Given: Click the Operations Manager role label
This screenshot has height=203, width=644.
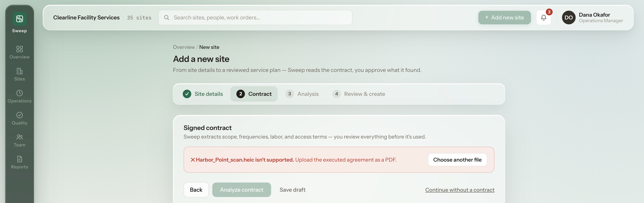Looking at the screenshot, I should (x=601, y=20).
